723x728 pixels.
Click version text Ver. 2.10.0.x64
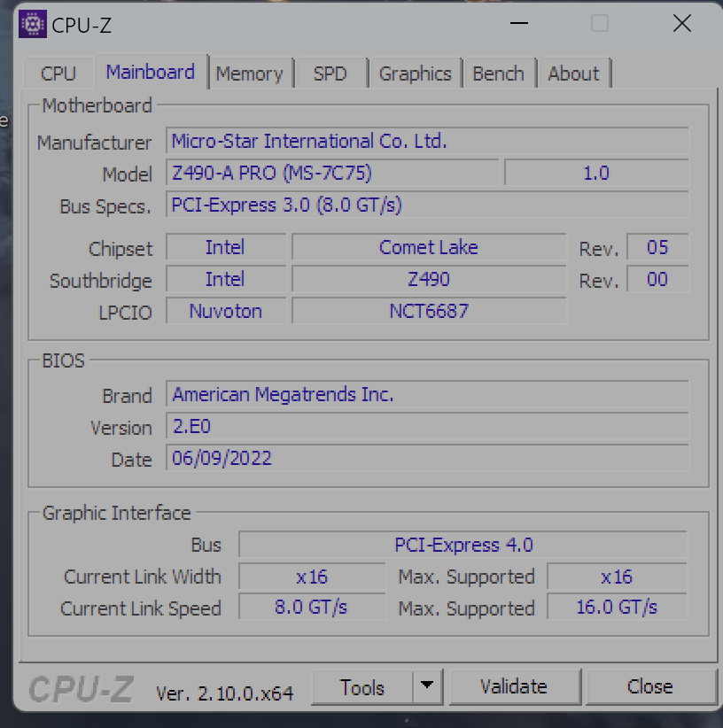point(225,693)
